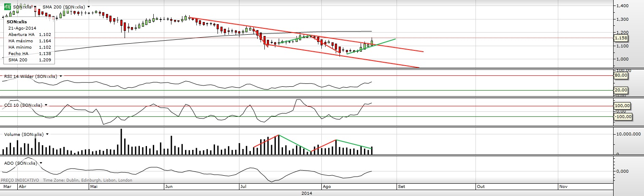
Task: Click the CCI 100,00 level label
Action: (x=622, y=106)
